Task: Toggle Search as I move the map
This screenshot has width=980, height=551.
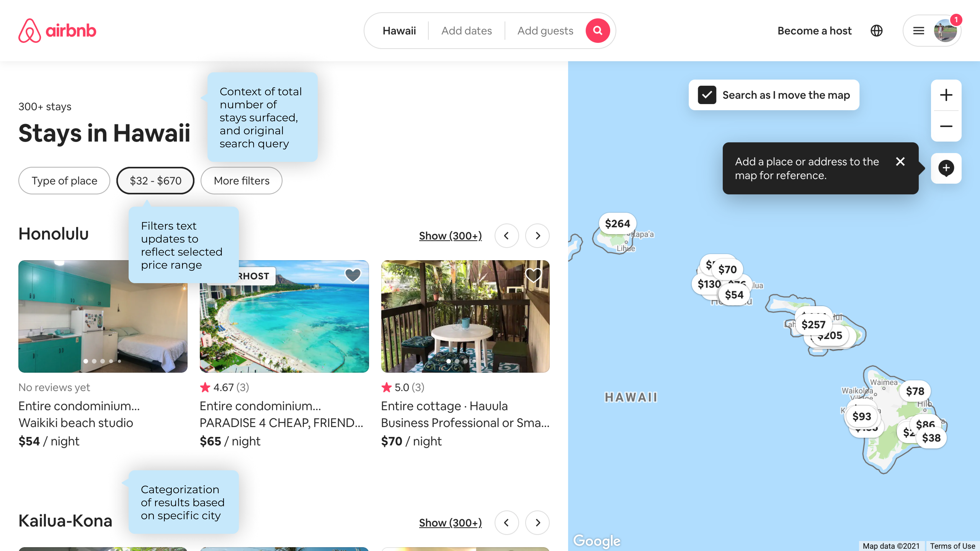Action: point(707,95)
